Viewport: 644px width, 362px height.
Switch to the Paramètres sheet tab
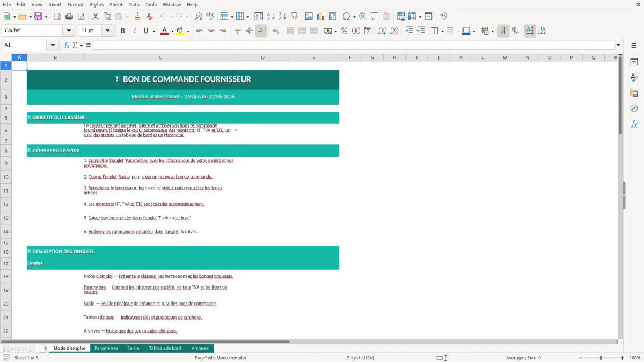[x=106, y=348]
